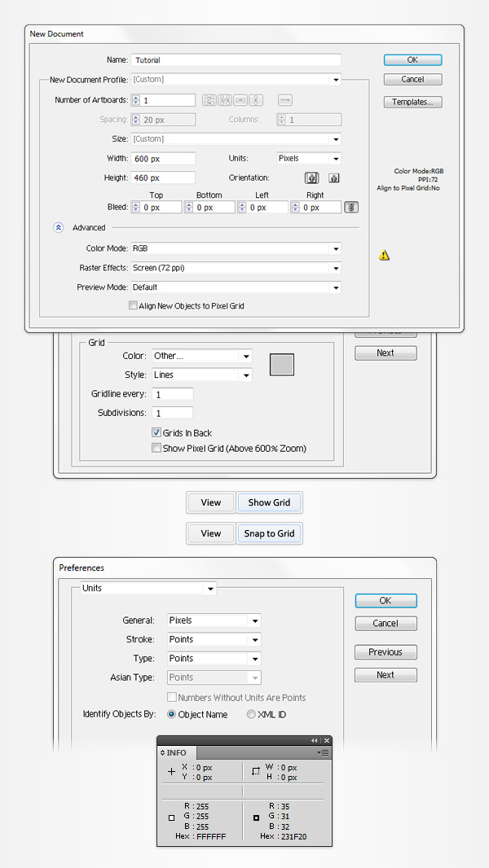Select Arrange by Row artboard icon
This screenshot has height=868, width=489.
[x=240, y=100]
